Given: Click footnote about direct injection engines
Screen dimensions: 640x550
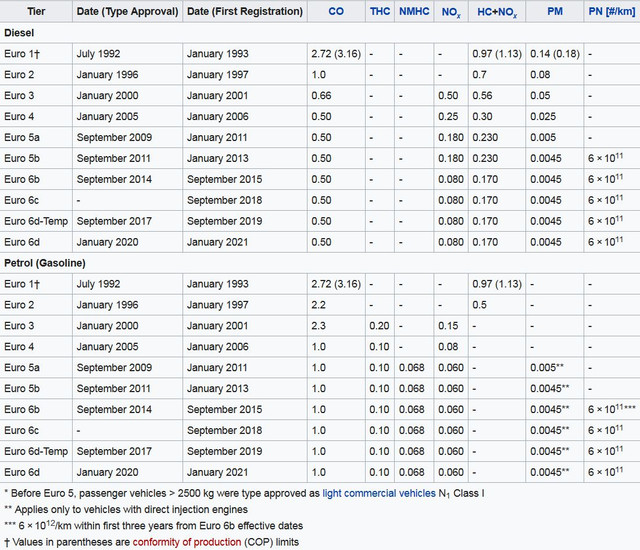Looking at the screenshot, I should (126, 510).
